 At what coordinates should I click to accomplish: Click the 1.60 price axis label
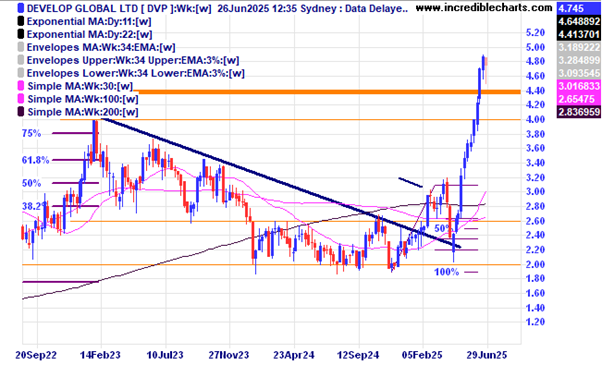tap(536, 293)
